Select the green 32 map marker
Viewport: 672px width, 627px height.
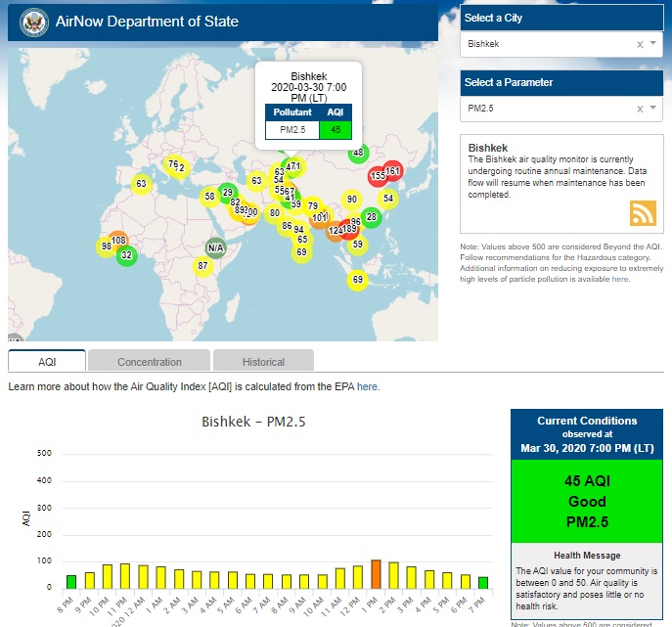(x=126, y=255)
